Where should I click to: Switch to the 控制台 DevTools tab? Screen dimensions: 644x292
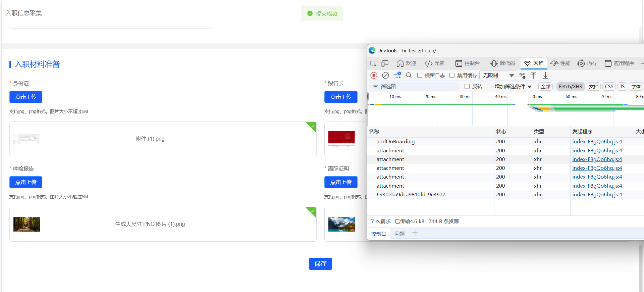click(x=468, y=63)
